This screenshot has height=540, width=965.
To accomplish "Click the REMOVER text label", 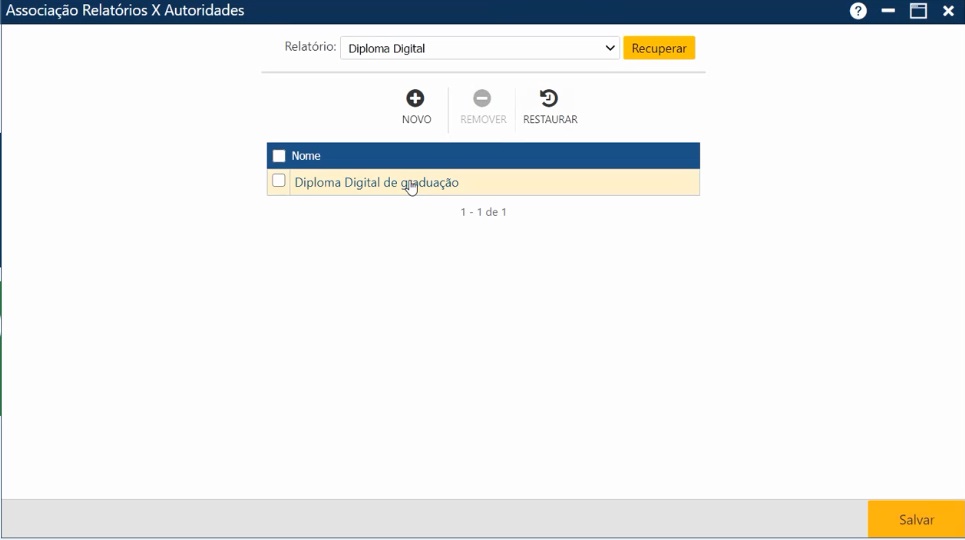I will [x=483, y=120].
